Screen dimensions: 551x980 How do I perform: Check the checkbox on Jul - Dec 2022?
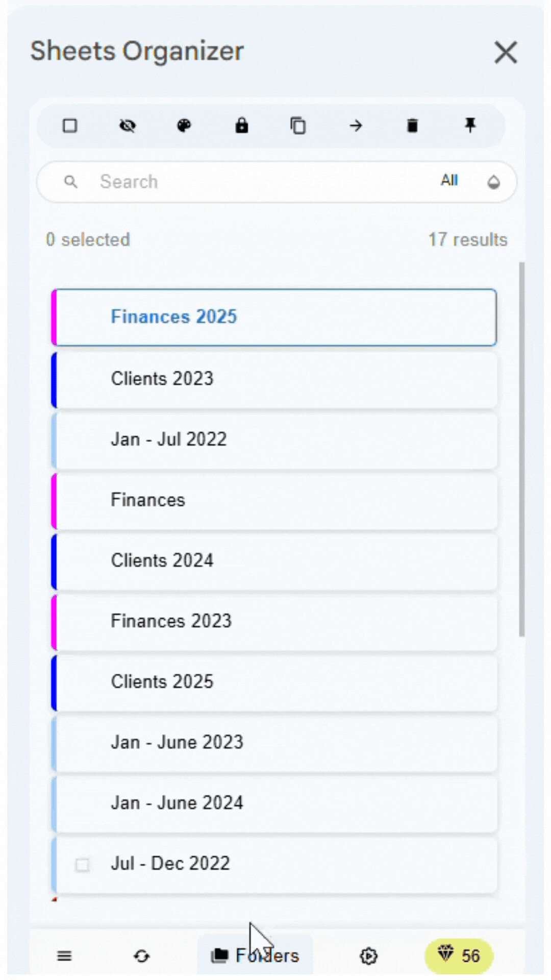point(83,865)
